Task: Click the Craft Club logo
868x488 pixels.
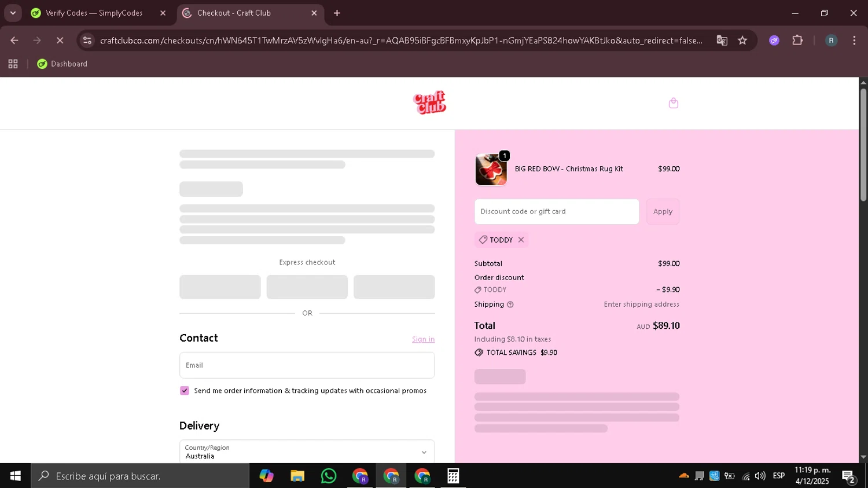Action: pyautogui.click(x=429, y=102)
